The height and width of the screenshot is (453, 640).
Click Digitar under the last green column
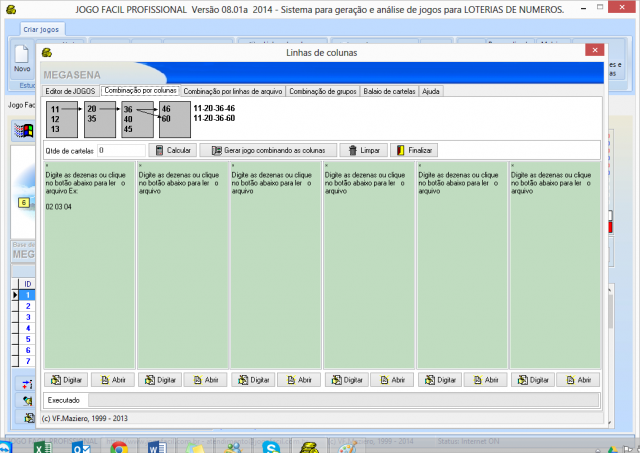pyautogui.click(x=531, y=380)
